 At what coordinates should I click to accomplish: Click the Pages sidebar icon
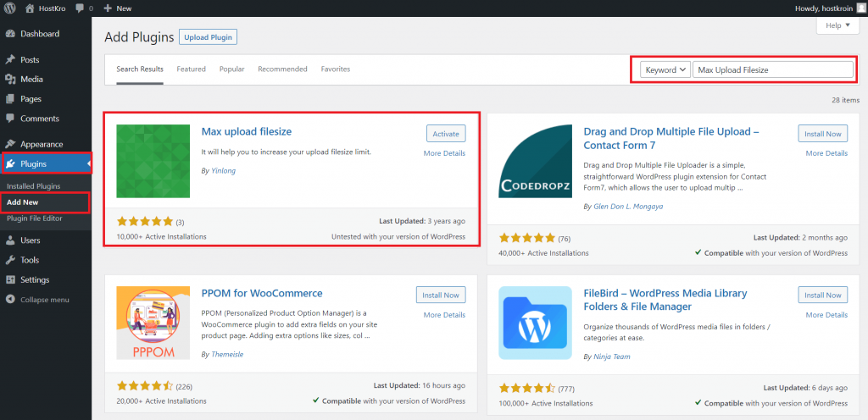pyautogui.click(x=10, y=99)
